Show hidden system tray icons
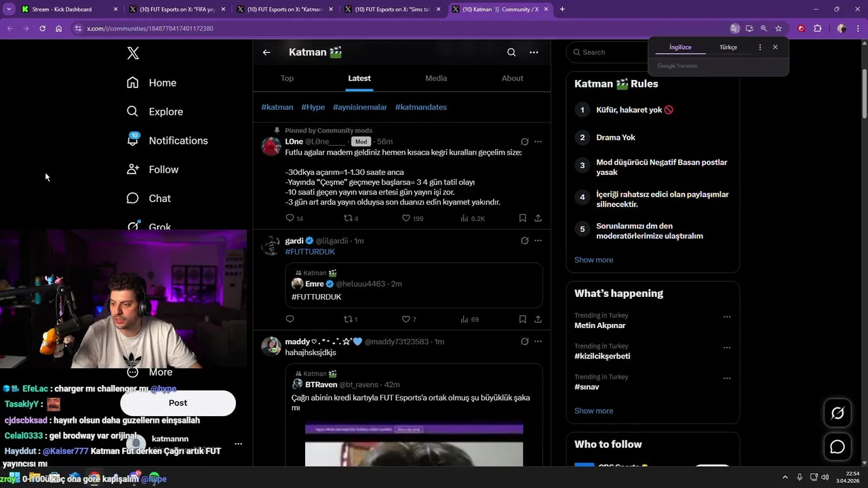 click(785, 477)
